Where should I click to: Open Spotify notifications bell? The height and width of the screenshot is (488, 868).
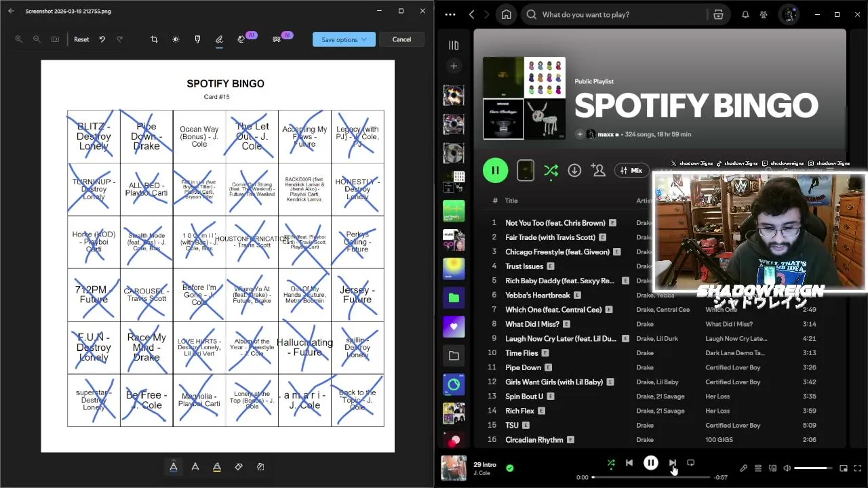coord(745,14)
